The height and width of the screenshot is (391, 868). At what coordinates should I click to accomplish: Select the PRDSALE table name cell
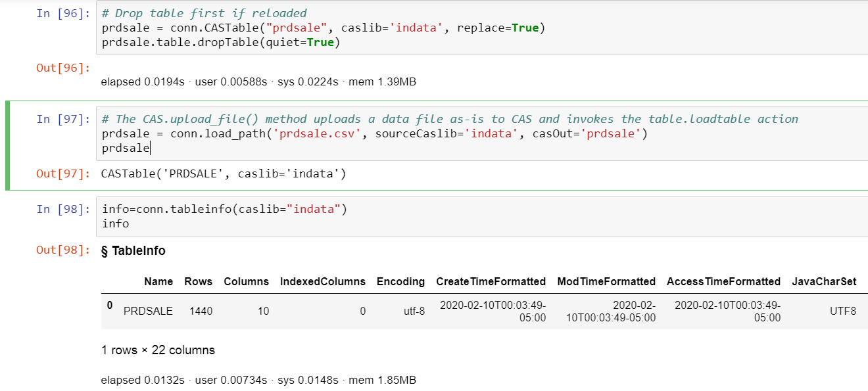(x=149, y=311)
